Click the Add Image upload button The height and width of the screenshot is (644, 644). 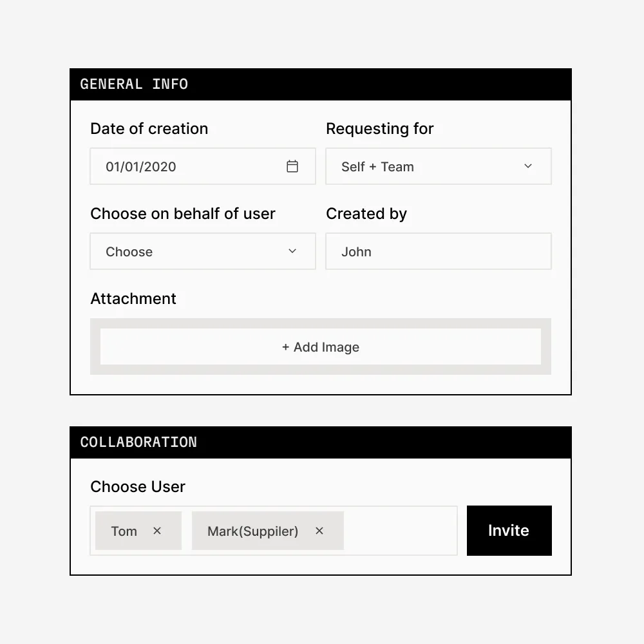tap(320, 347)
